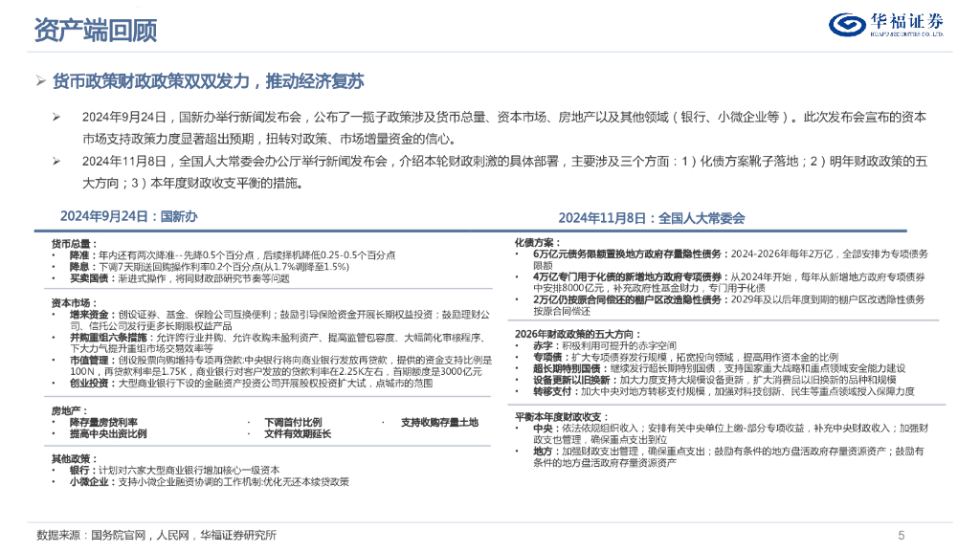980x551 pixels.
Task: Click the Huafu Securities circular logo icon
Action: coord(848,25)
